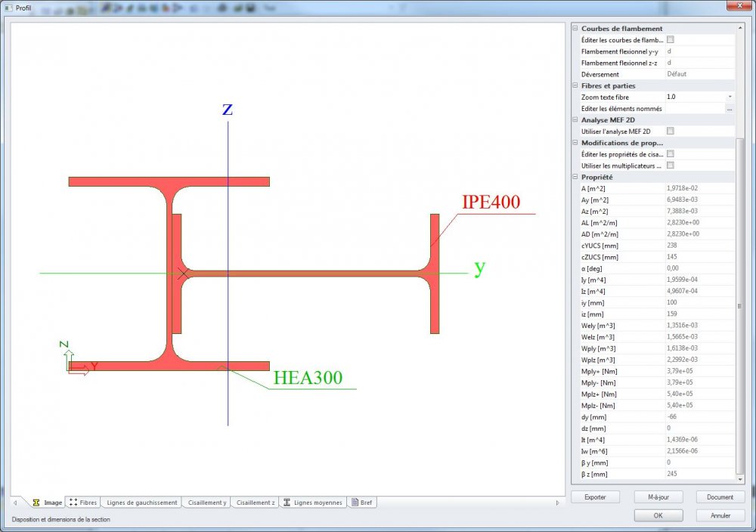Click the property panel vertical scrollbar
Viewport: 756px width, 532px height.
[x=740, y=305]
